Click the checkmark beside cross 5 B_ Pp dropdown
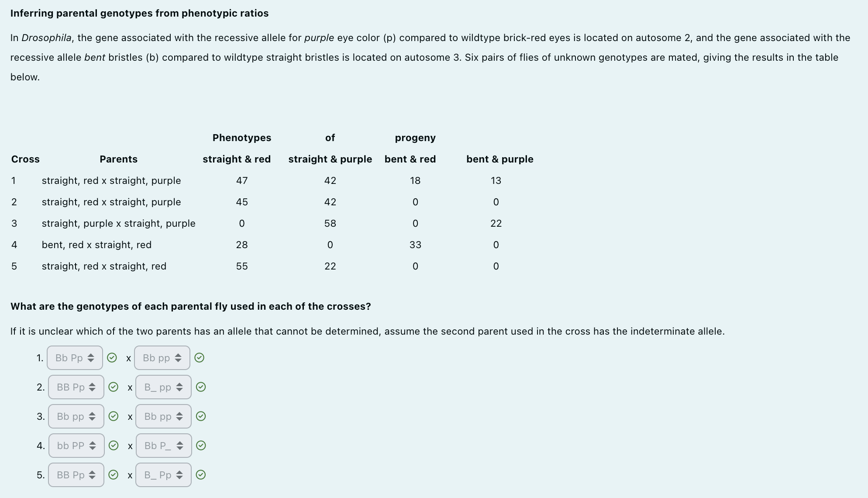This screenshot has width=868, height=498. [201, 475]
